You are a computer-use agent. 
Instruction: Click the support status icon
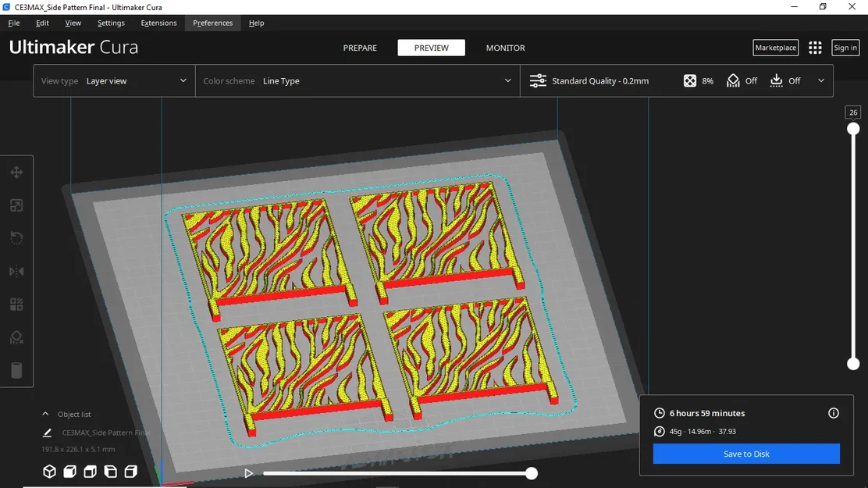click(733, 81)
